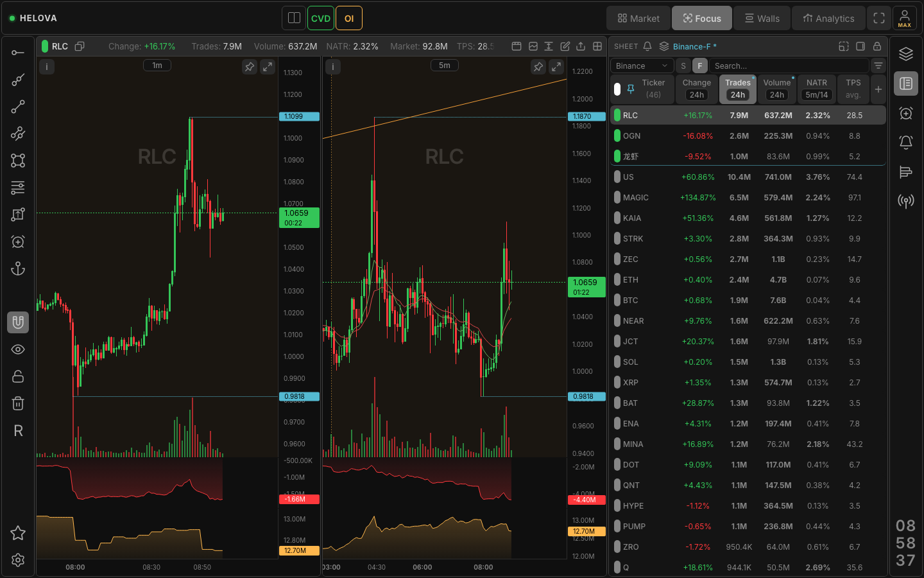The image size is (924, 578).
Task: Open the chart grid layout icon
Action: tap(597, 46)
